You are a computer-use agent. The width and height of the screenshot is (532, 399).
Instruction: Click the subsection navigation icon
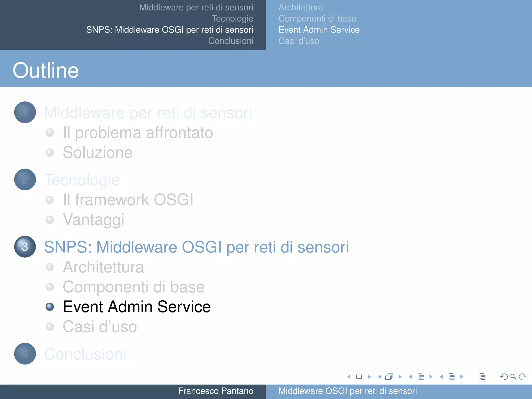click(421, 376)
